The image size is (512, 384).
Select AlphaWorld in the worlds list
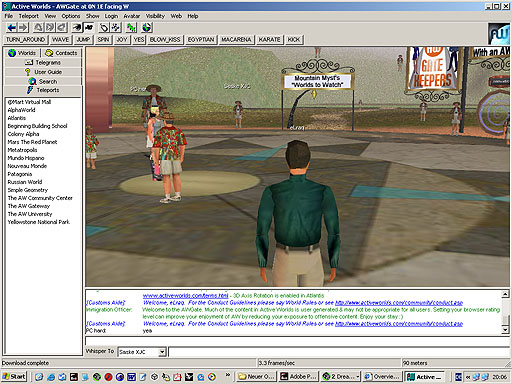point(21,110)
